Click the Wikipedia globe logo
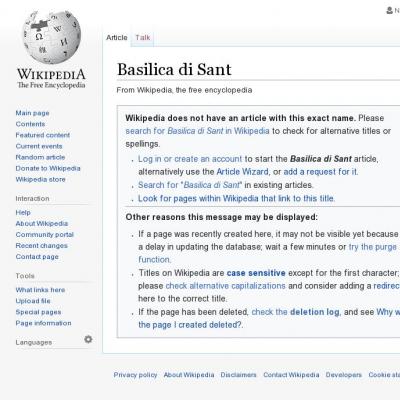This screenshot has height=400, width=400. pos(51,37)
